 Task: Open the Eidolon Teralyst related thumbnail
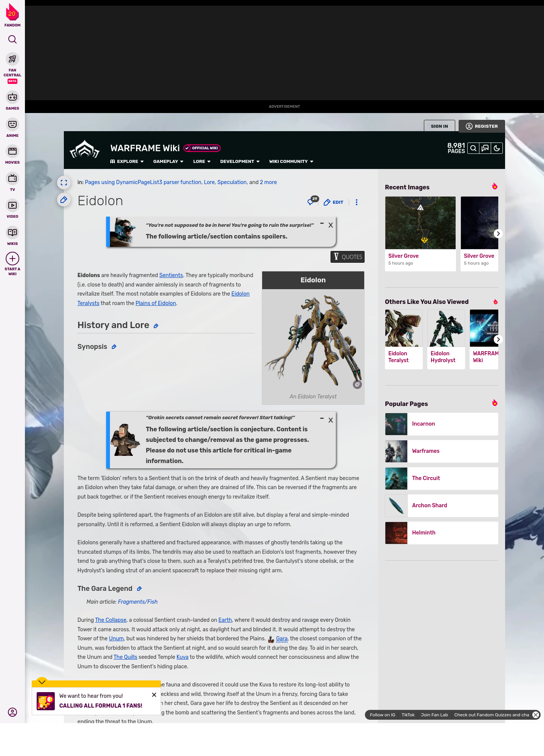click(x=404, y=328)
